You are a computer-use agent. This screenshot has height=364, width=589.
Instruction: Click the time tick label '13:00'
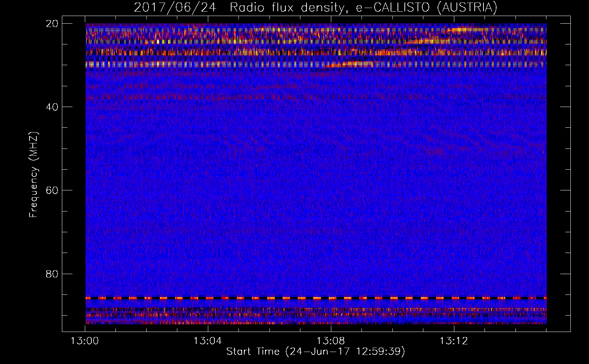(85, 341)
